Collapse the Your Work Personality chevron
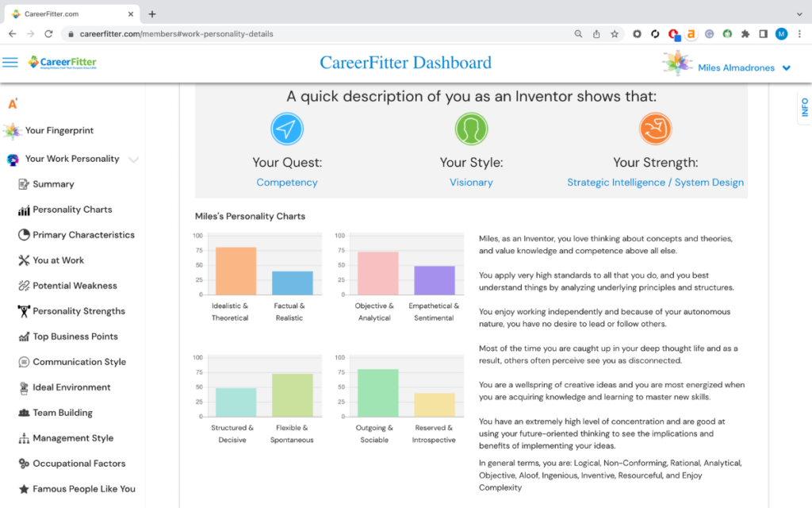 pyautogui.click(x=133, y=160)
